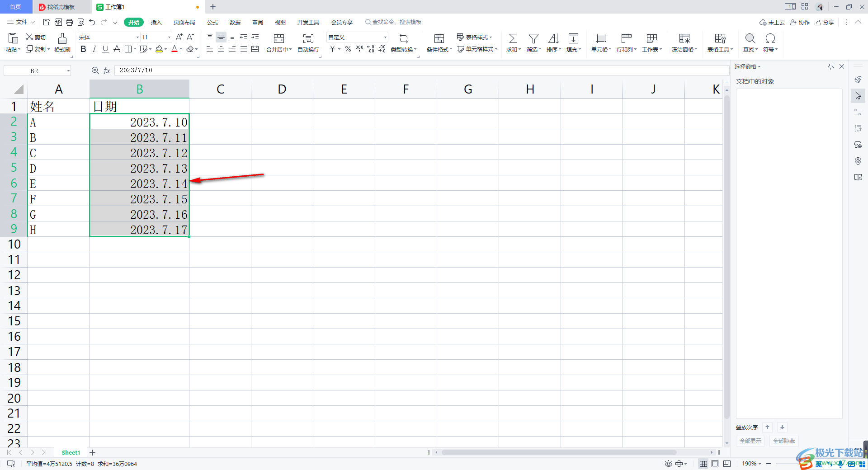The height and width of the screenshot is (470, 868).
Task: Undo the last action
Action: (92, 22)
